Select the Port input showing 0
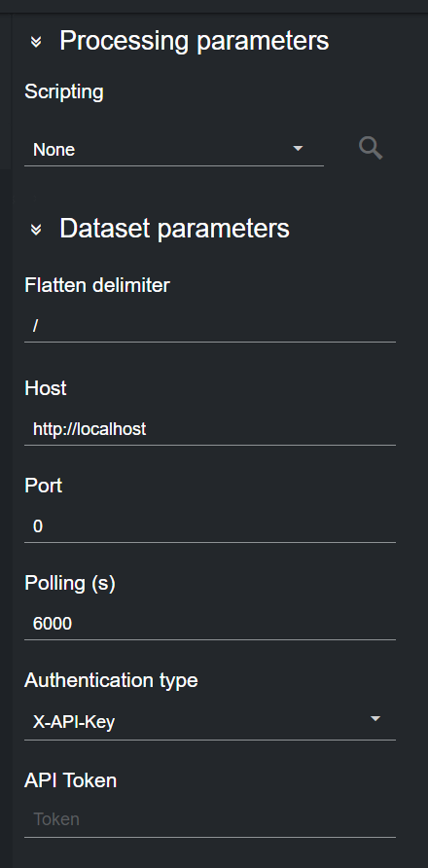Viewport: 428px width, 868px height. click(210, 526)
